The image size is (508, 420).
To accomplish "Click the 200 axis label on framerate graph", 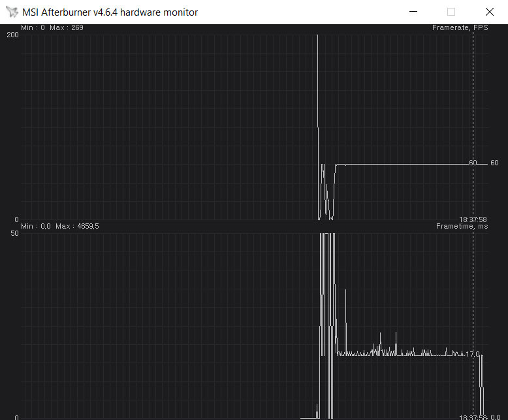I will [x=12, y=35].
